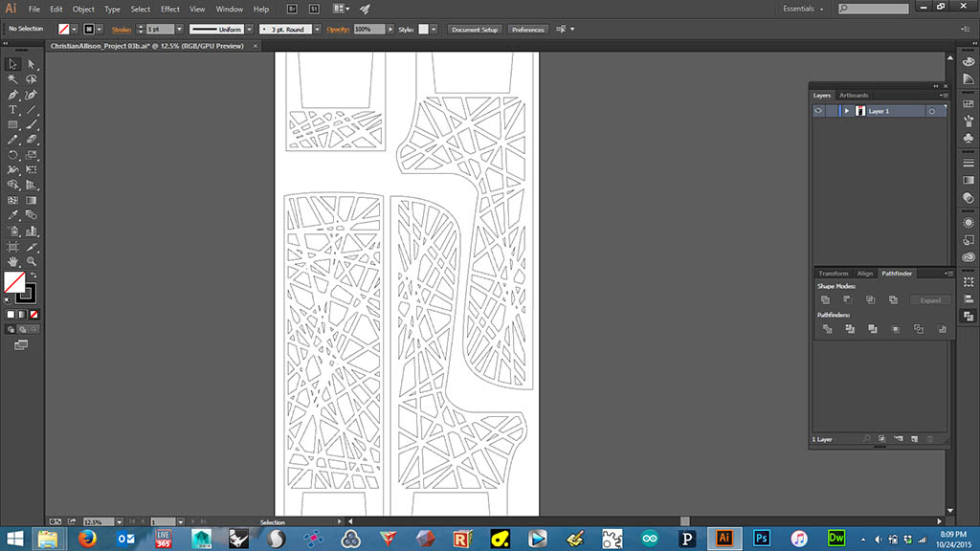Choose the Type tool
The height and width of the screenshot is (551, 980).
coord(13,110)
